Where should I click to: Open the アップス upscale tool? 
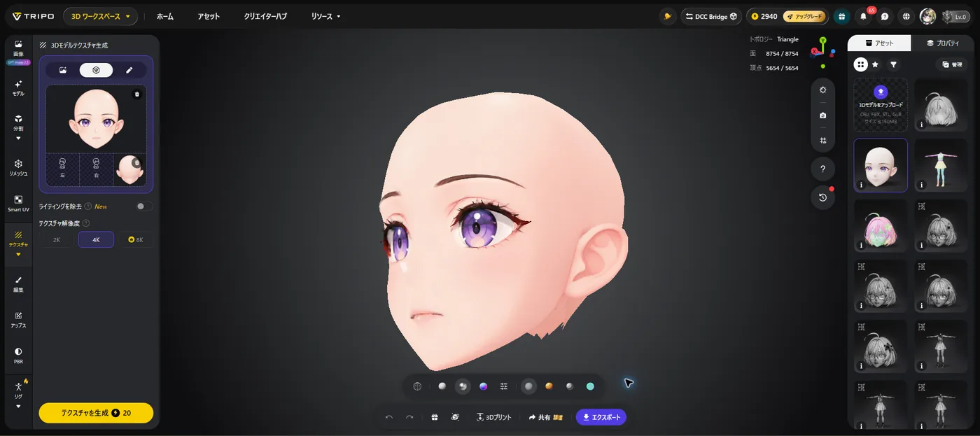18,320
